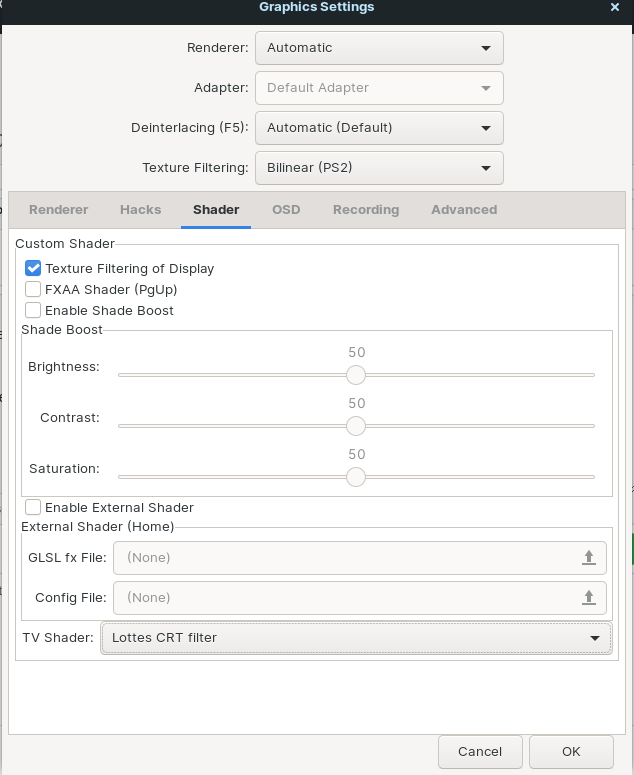The height and width of the screenshot is (775, 634).
Task: Tick the Enable Shade Boost checkbox
Action: [x=33, y=310]
